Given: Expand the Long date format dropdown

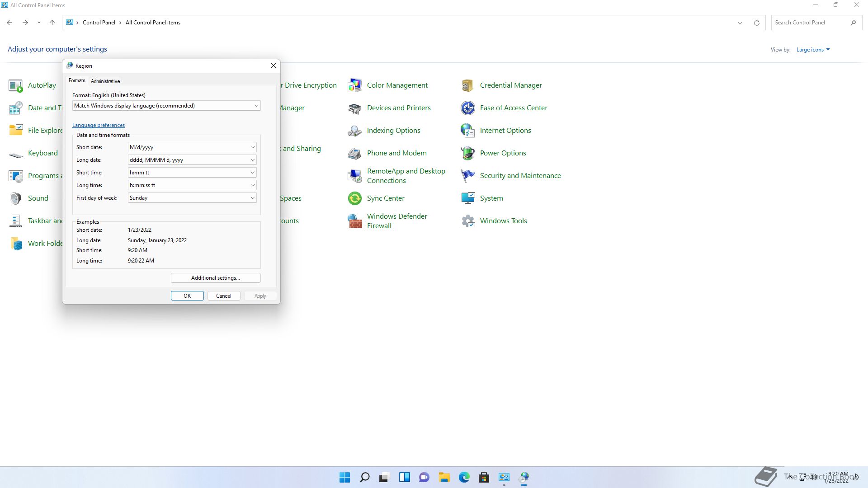Looking at the screenshot, I should tap(192, 160).
